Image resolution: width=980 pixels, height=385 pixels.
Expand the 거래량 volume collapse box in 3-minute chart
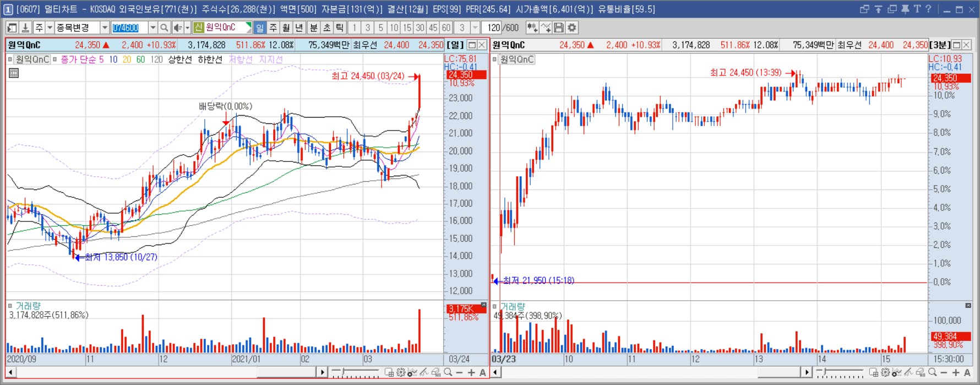494,306
